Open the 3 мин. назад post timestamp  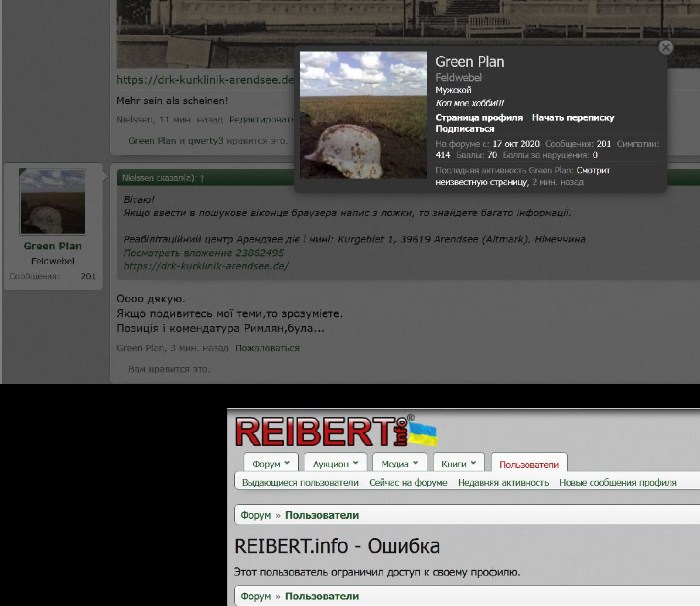pyautogui.click(x=200, y=348)
